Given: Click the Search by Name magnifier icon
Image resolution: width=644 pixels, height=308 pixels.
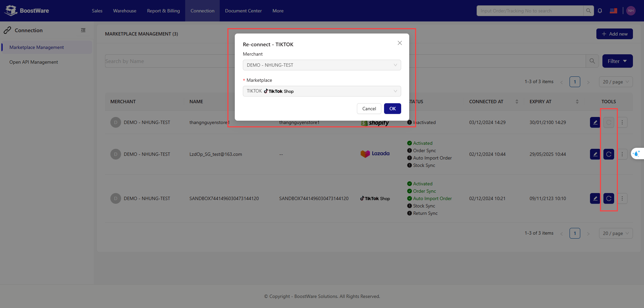Looking at the screenshot, I should [592, 61].
